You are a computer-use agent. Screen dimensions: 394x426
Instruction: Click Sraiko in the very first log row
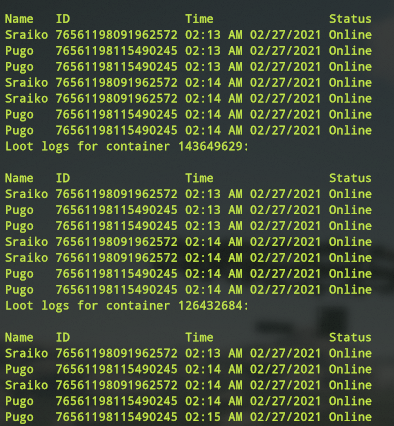click(27, 35)
